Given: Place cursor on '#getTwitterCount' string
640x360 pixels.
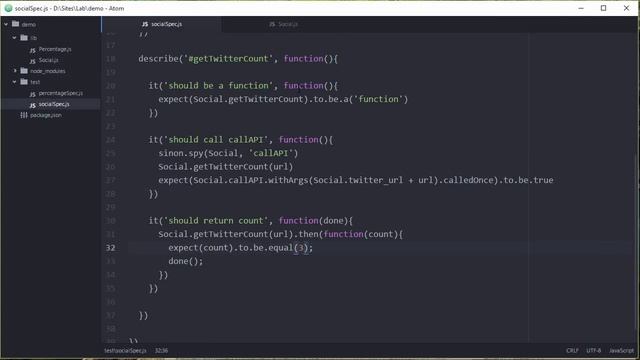Looking at the screenshot, I should 228,59.
